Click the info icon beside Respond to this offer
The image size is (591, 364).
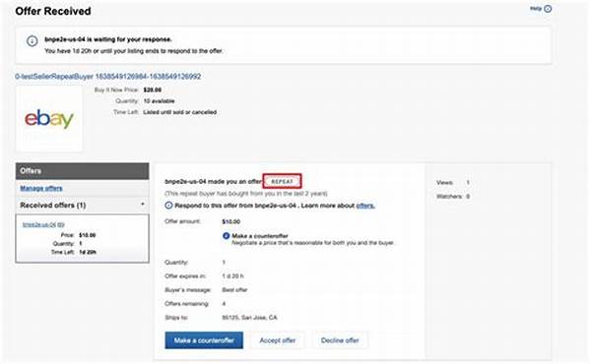[168, 206]
